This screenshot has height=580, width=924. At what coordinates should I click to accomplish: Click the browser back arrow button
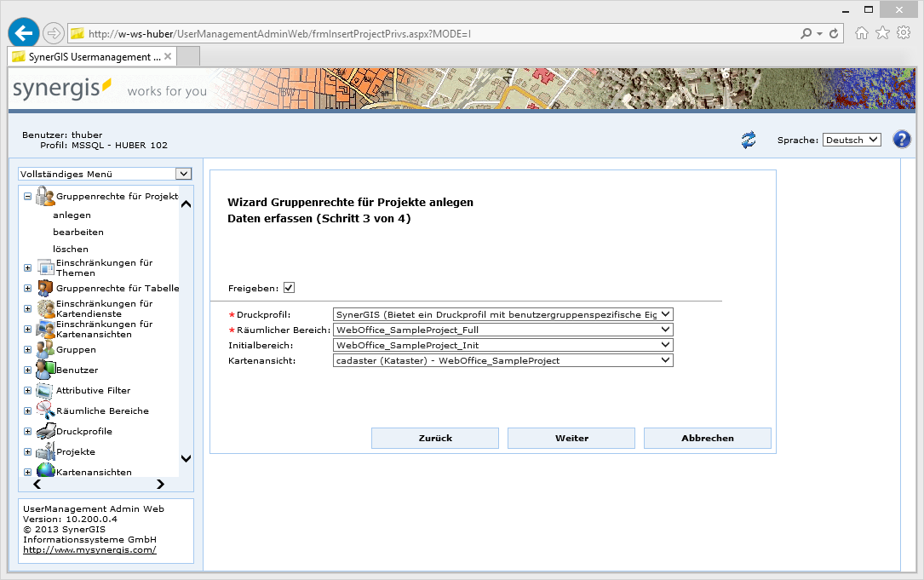[24, 33]
